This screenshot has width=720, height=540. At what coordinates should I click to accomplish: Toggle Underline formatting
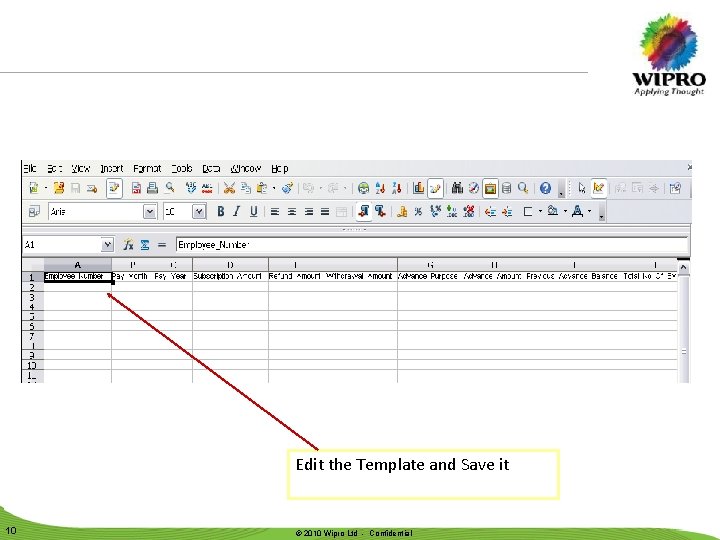click(253, 212)
